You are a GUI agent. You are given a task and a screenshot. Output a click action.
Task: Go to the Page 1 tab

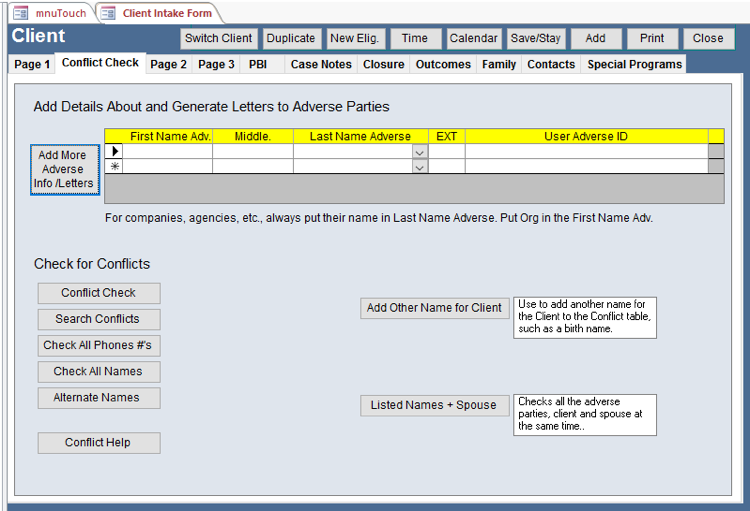[x=32, y=64]
